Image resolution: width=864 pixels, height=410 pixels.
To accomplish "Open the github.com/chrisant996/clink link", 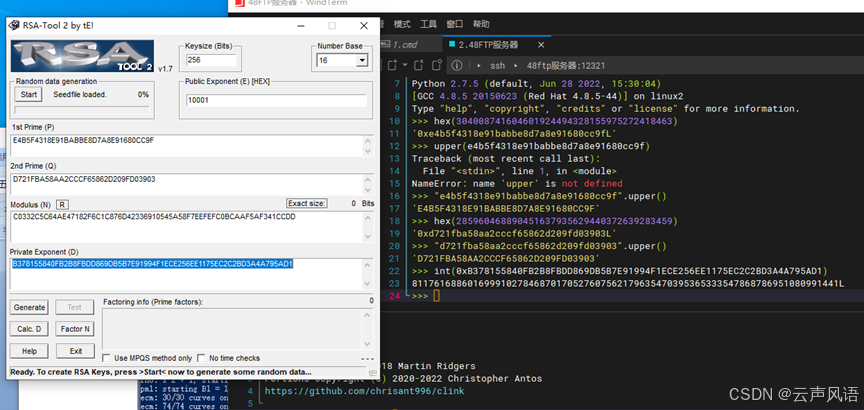I will tap(364, 391).
